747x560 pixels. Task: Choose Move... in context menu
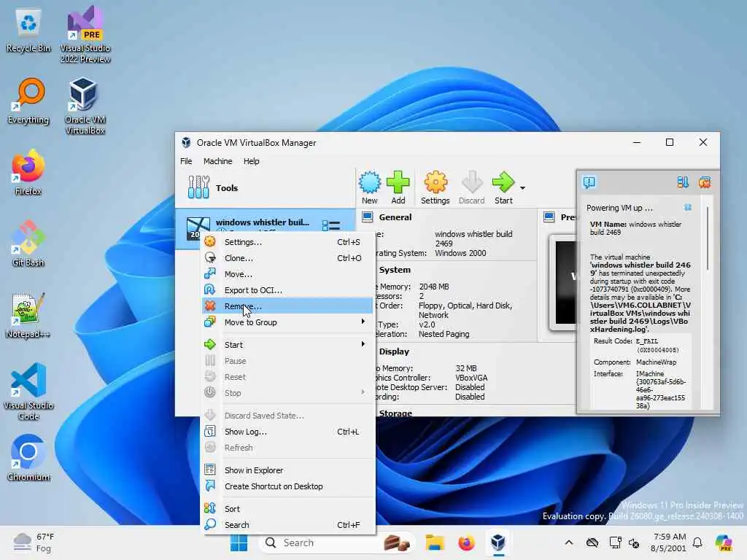point(287,274)
